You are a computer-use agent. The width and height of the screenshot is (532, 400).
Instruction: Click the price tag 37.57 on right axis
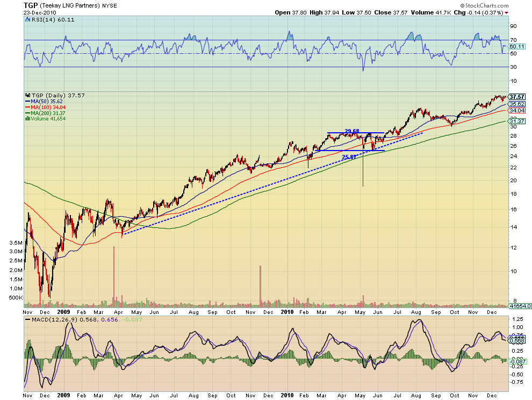(517, 97)
